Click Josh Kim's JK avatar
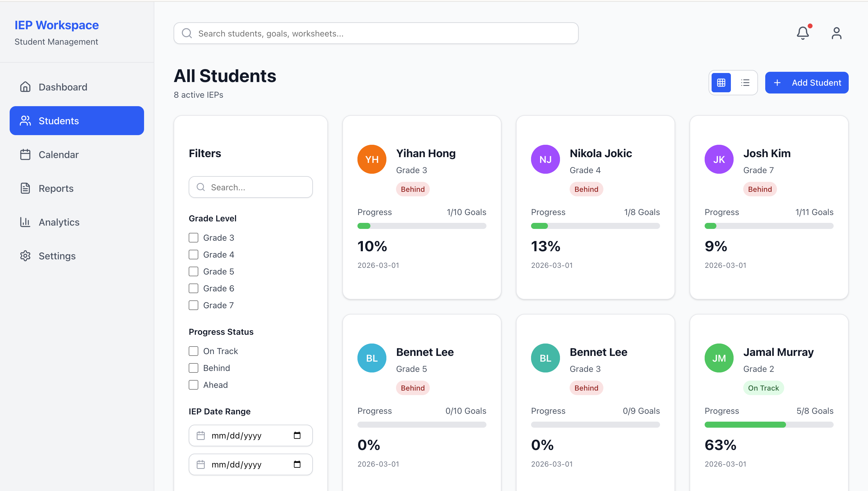 pyautogui.click(x=719, y=159)
